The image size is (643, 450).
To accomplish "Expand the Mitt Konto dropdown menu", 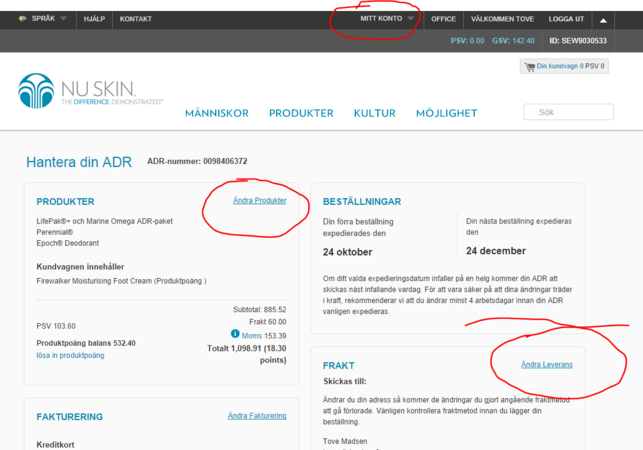I will pos(387,19).
